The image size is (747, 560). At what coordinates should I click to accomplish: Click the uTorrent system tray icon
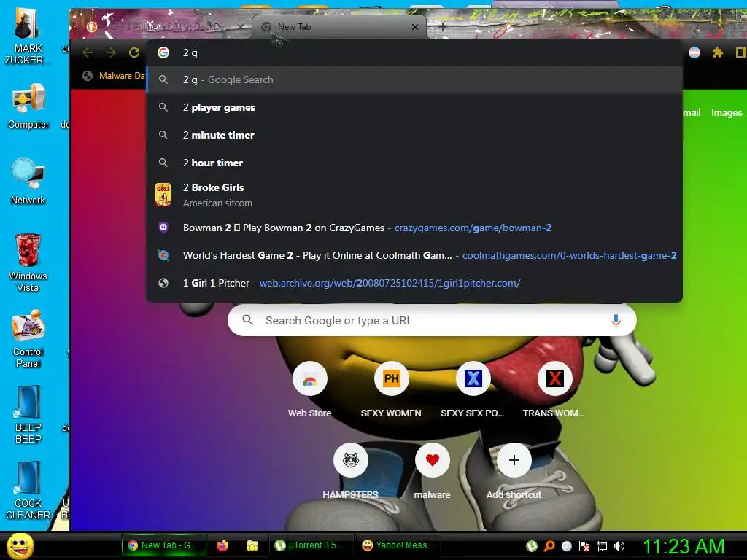tap(532, 546)
